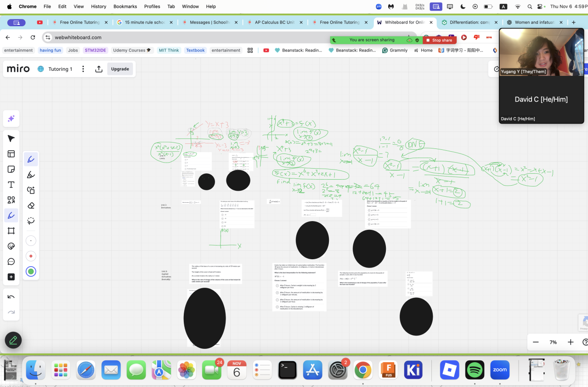
Task: Switch to the Highlighter tool
Action: point(31,175)
